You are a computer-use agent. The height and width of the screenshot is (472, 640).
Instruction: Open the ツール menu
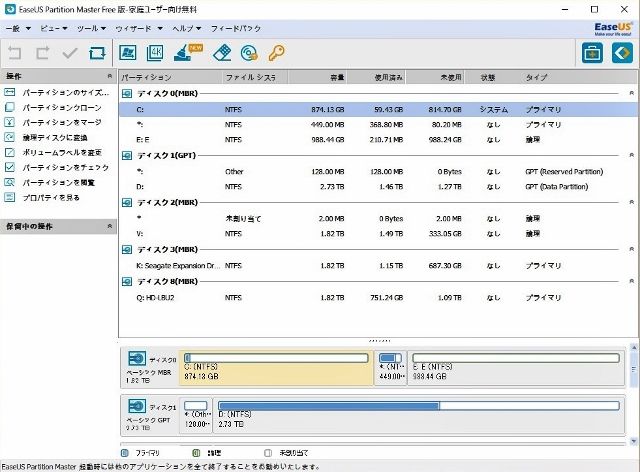click(x=92, y=29)
